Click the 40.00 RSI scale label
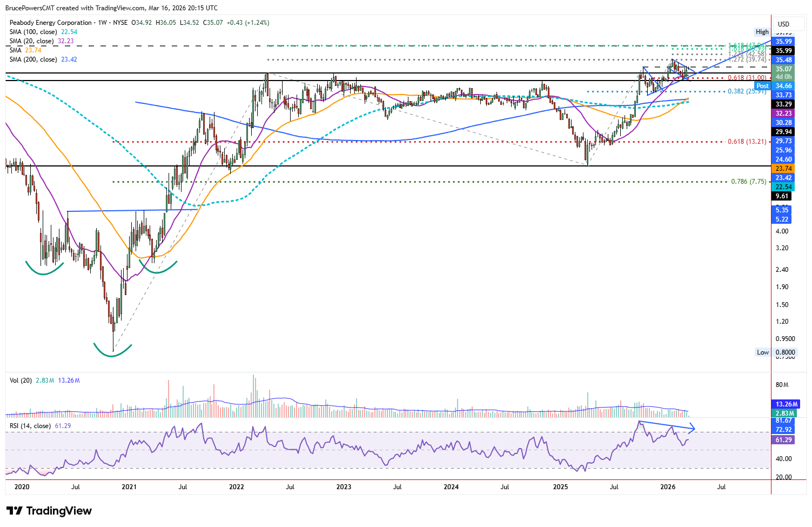This screenshot has width=812, height=527. point(784,459)
